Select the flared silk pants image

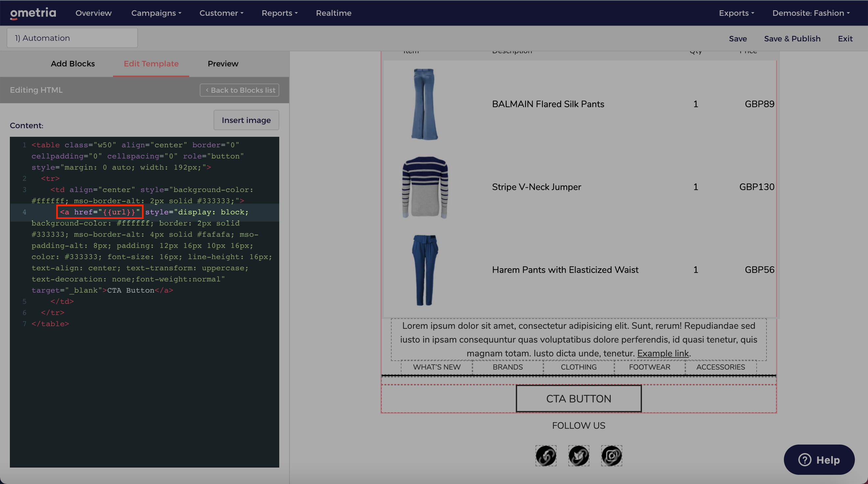[424, 104]
